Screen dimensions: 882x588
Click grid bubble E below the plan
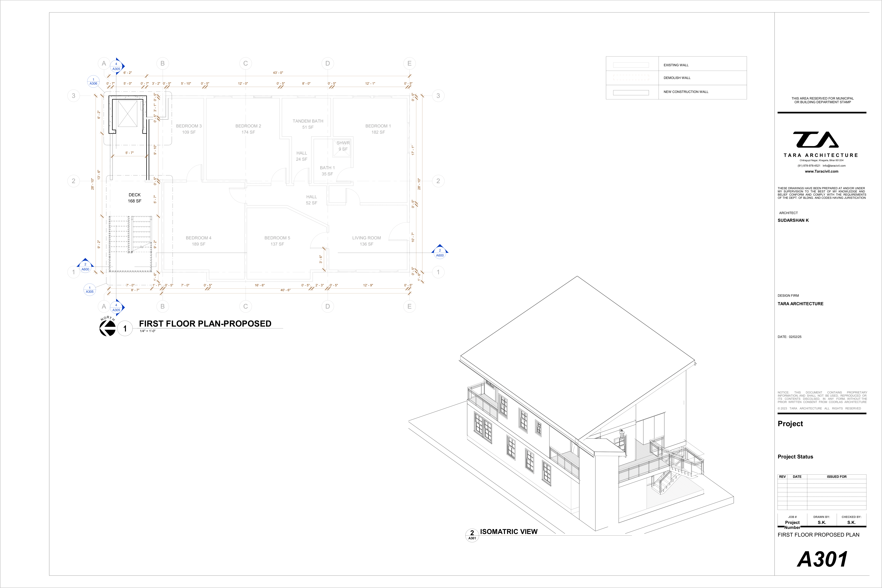point(410,306)
